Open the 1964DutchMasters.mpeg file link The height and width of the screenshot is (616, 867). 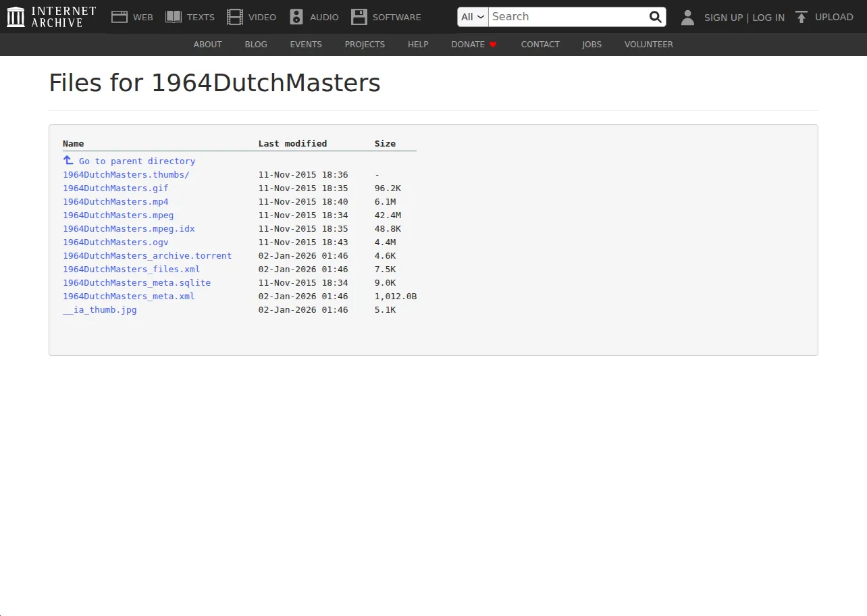coord(118,215)
